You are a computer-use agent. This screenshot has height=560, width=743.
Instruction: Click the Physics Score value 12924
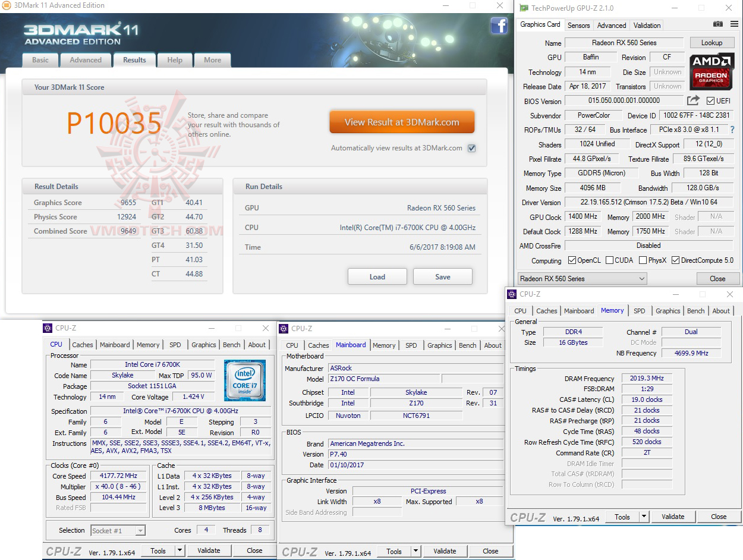(x=127, y=217)
